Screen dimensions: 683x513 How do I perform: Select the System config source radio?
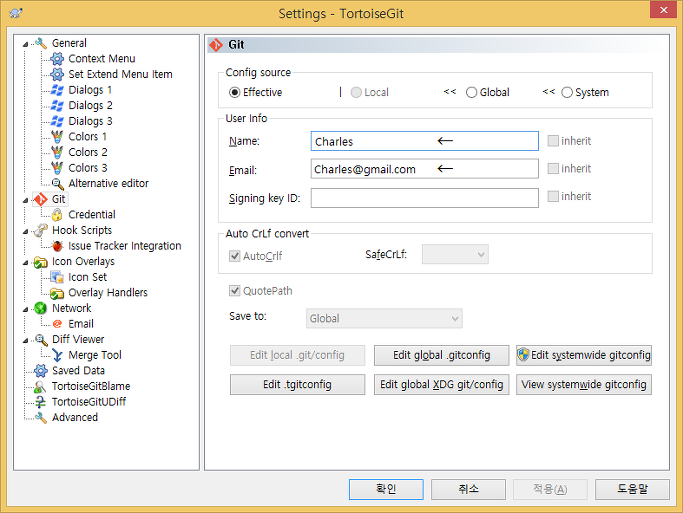[x=567, y=92]
